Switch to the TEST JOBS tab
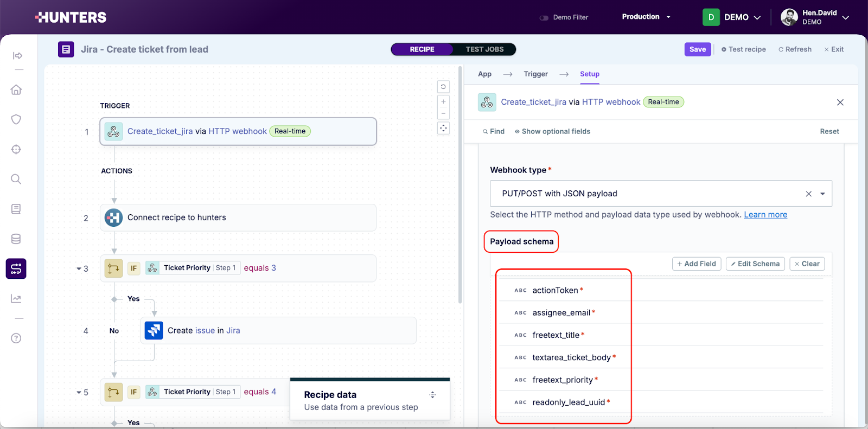 pyautogui.click(x=484, y=49)
